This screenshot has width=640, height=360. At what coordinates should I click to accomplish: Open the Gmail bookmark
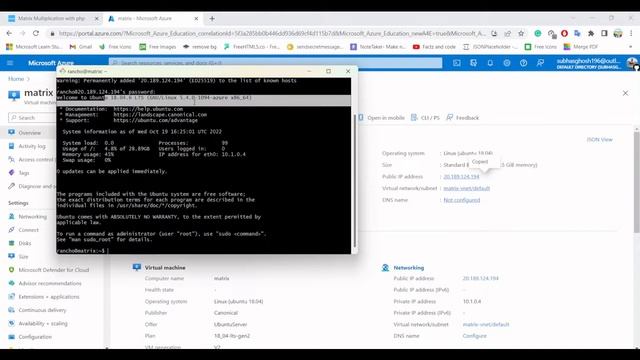coord(80,47)
